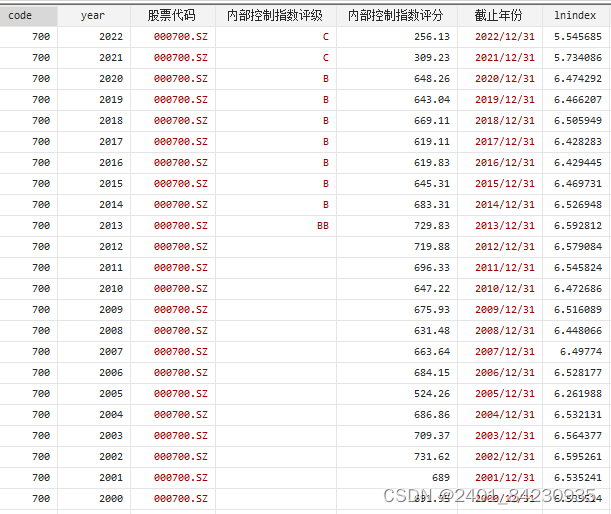
Task: Select the 内部控制指数评级 column header
Action: point(276,16)
